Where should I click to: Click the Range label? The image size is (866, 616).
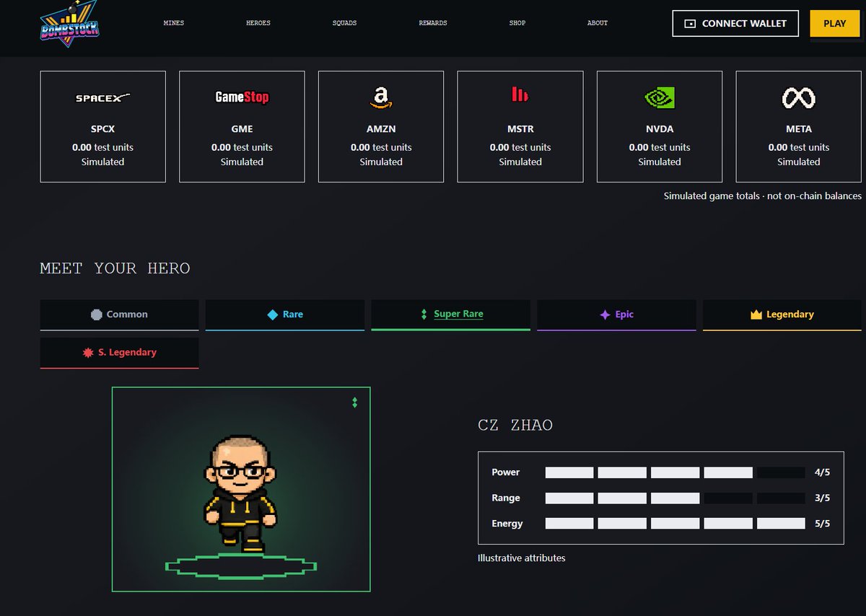506,498
